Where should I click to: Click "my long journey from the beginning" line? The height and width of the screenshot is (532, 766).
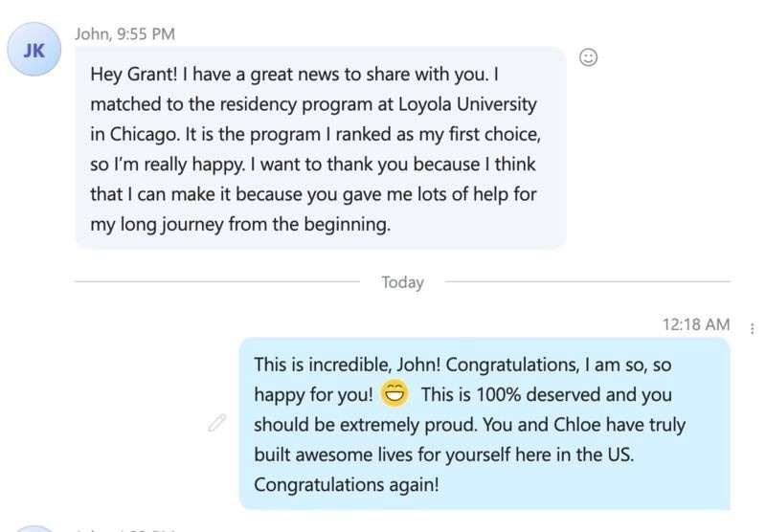pos(240,226)
